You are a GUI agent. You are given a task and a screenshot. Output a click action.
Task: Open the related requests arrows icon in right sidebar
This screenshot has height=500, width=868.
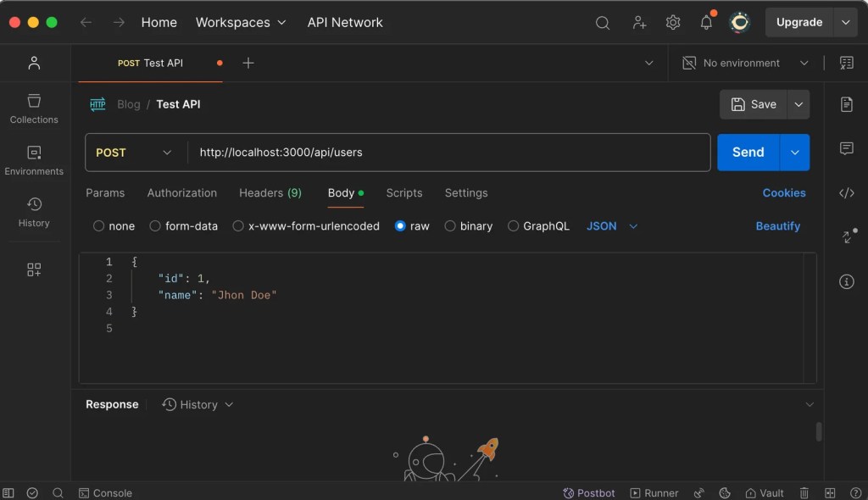(x=849, y=236)
